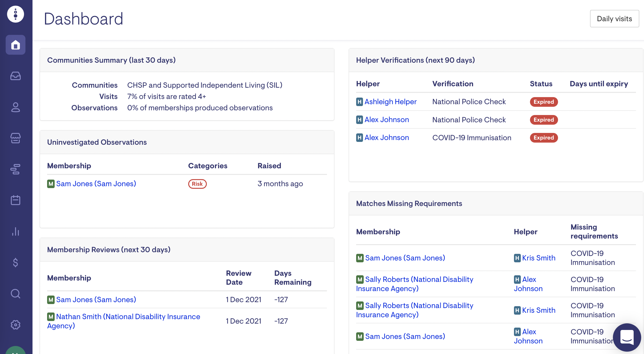
Task: Open the storefront sidebar icon
Action: pos(16,138)
